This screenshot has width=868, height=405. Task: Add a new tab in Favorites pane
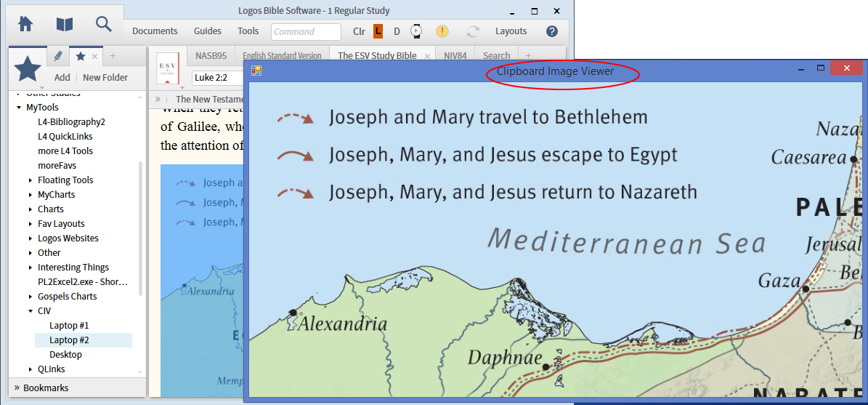click(x=113, y=55)
